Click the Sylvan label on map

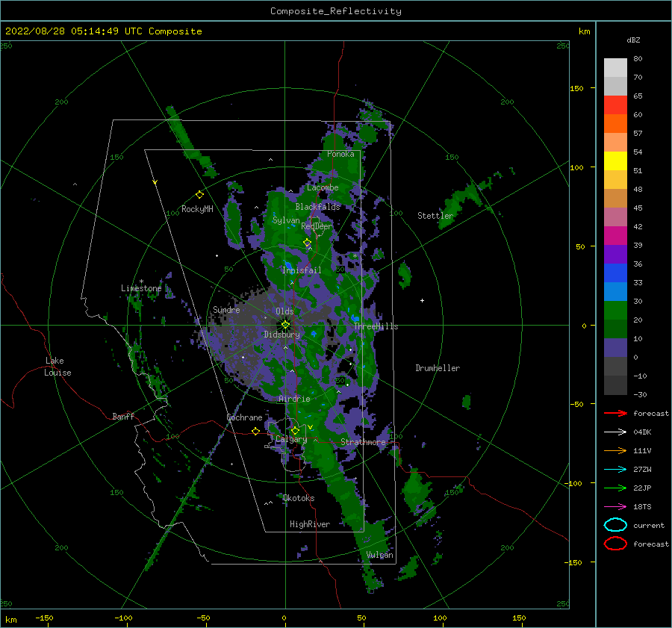pos(286,220)
